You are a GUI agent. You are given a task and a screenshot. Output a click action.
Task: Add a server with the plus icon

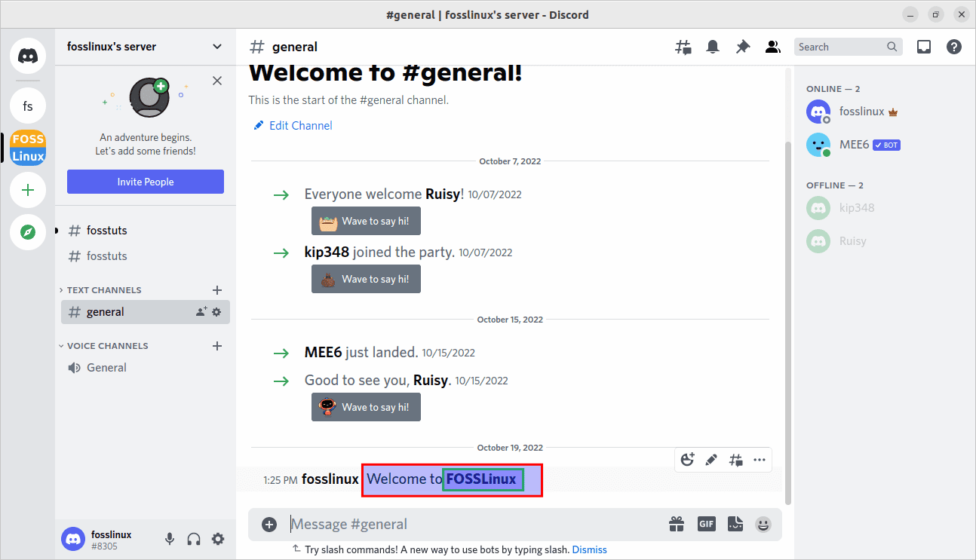[28, 190]
